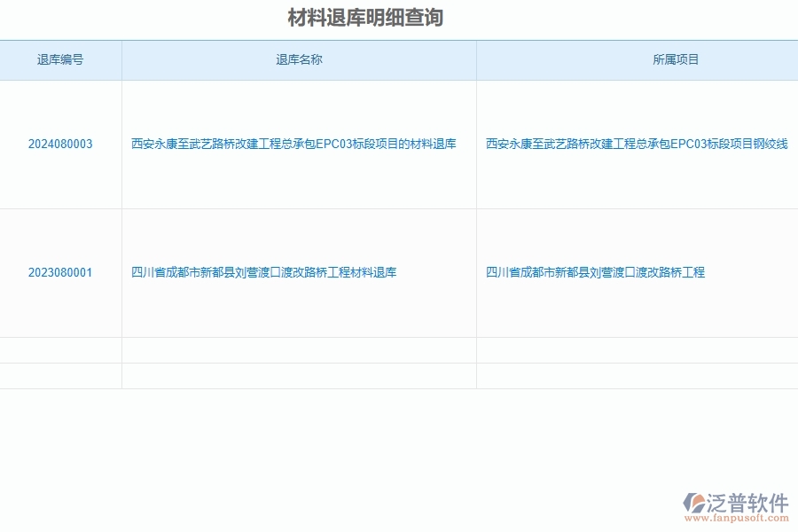Click the page title 材料退库明细查询
This screenshot has height=532, width=798.
365,15
